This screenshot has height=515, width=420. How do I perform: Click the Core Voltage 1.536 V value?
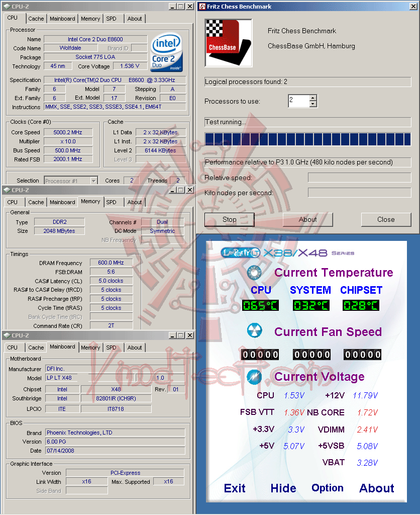[x=130, y=66]
